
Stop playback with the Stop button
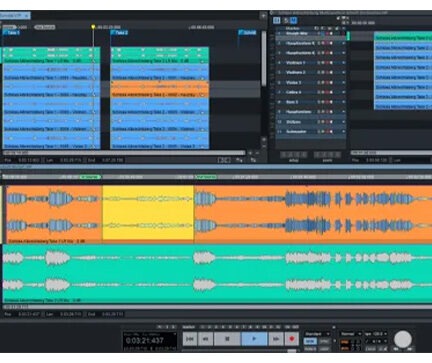(x=227, y=339)
